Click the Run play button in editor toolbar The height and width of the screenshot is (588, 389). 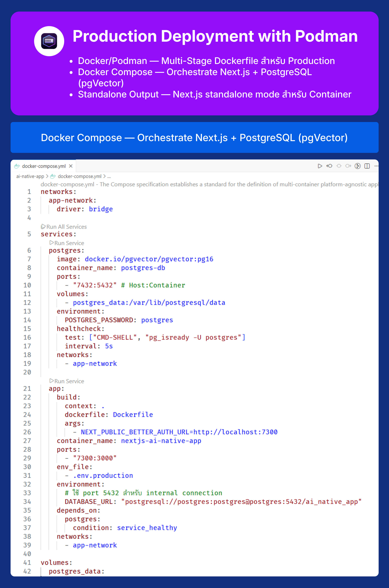click(320, 166)
